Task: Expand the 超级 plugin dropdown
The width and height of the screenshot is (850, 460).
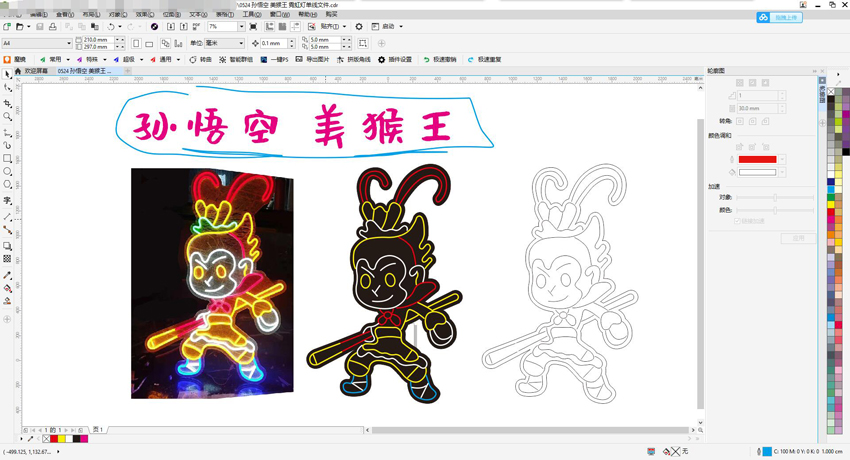Action: (141, 60)
